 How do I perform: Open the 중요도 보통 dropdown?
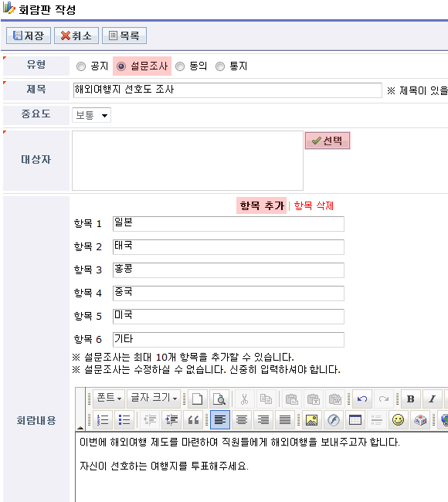(x=92, y=115)
